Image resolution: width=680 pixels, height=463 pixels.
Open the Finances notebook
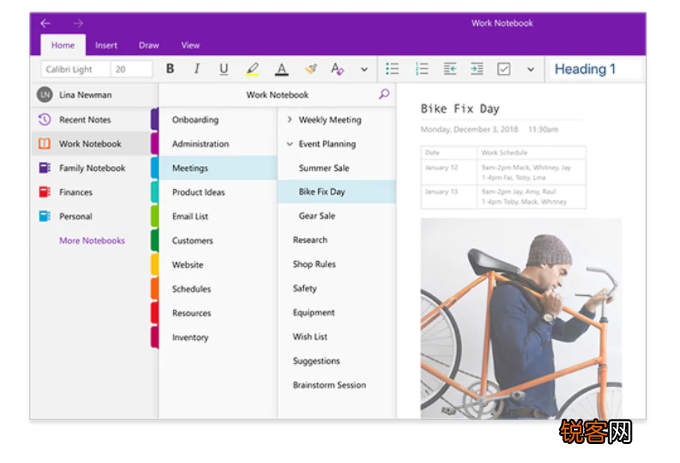coord(91,192)
